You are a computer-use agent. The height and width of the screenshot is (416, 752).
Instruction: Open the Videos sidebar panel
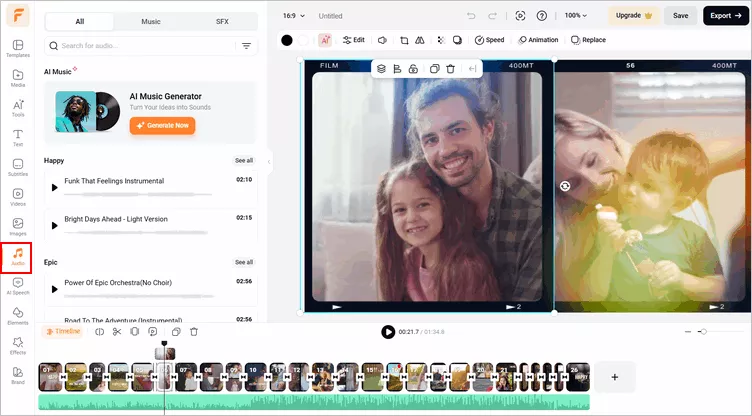tap(18, 197)
